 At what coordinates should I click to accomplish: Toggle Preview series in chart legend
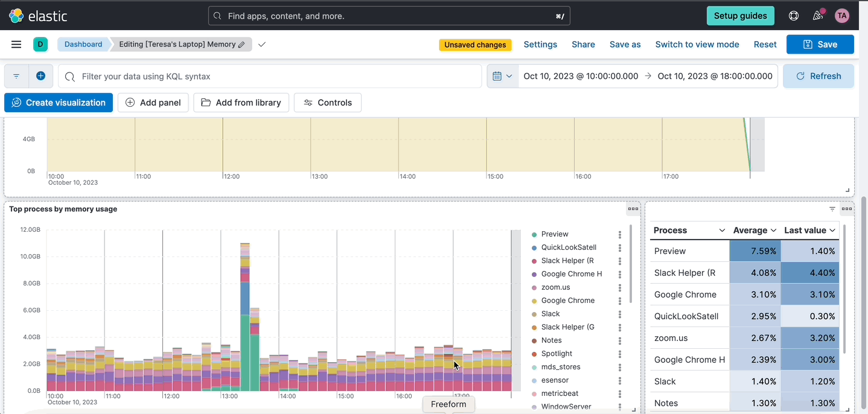tap(555, 234)
